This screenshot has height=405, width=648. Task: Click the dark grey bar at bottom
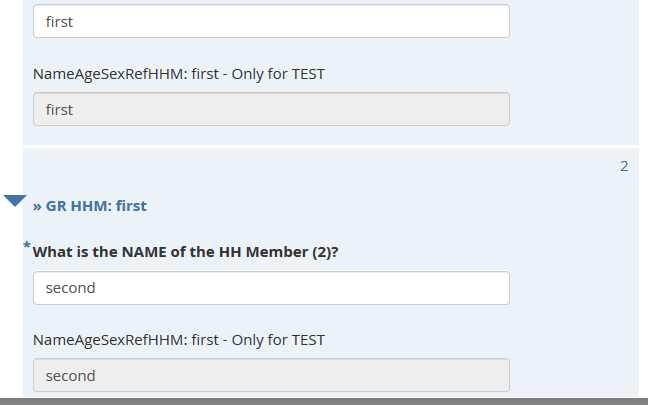tap(324, 401)
